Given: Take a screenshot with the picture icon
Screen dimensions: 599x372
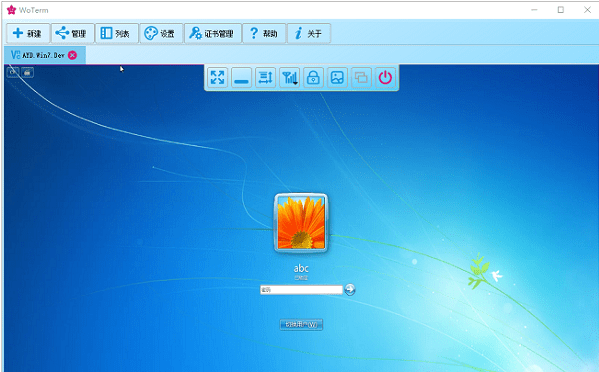Looking at the screenshot, I should (x=337, y=78).
